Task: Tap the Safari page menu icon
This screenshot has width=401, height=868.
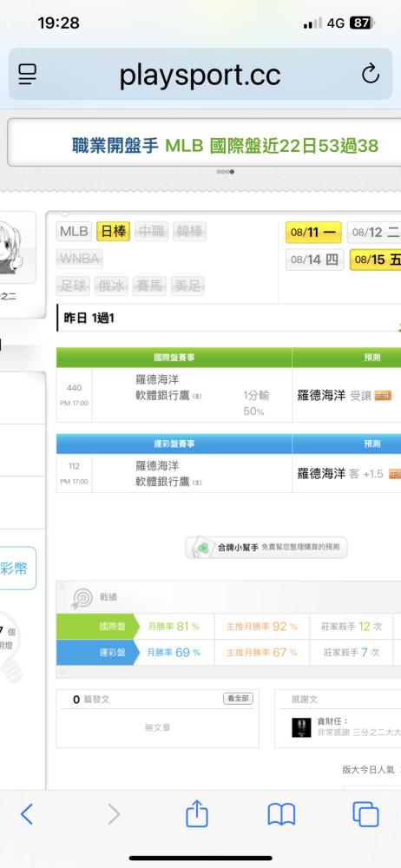Action: point(27,74)
